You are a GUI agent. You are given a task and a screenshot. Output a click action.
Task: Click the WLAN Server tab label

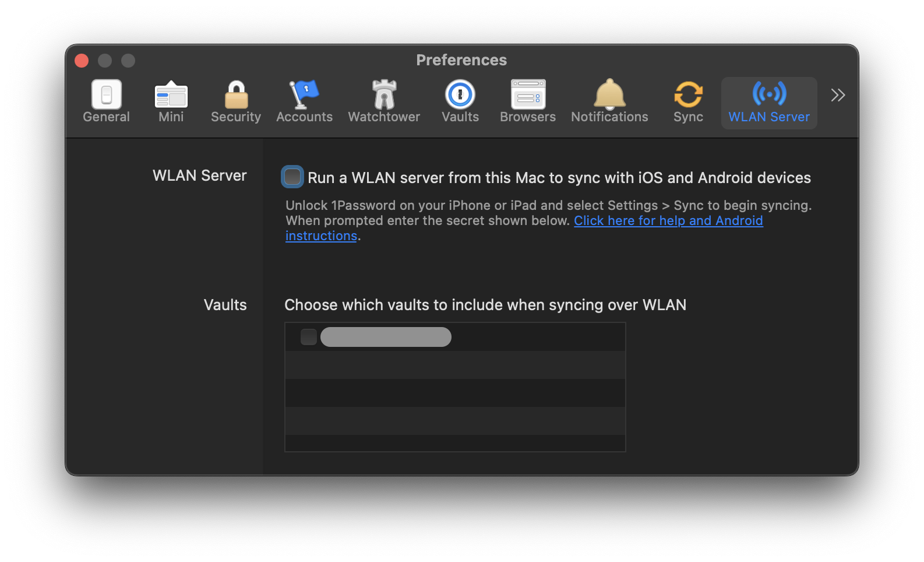coord(769,117)
